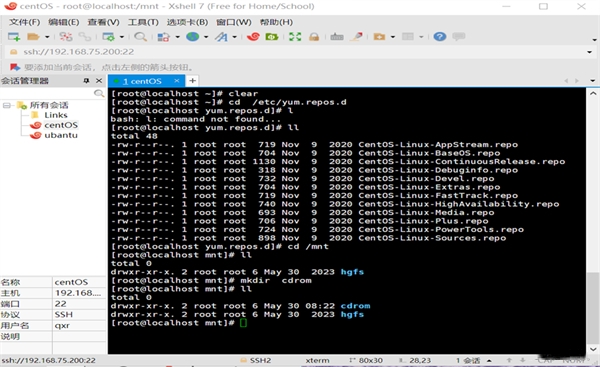Select Links folder in session tree

point(55,115)
